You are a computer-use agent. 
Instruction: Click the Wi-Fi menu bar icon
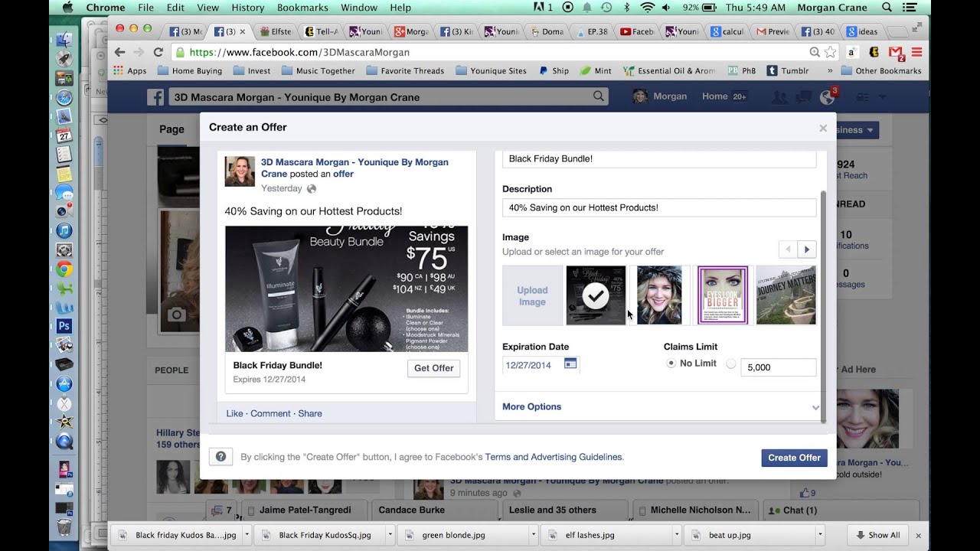pos(648,7)
